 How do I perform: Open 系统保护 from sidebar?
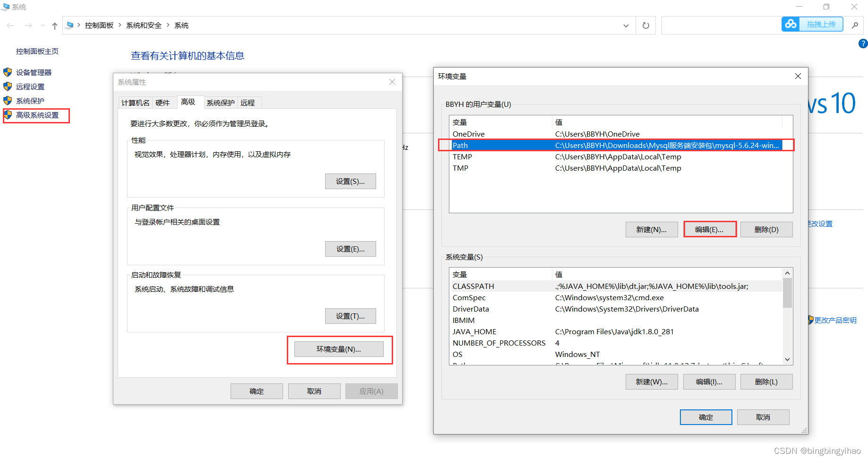point(30,101)
